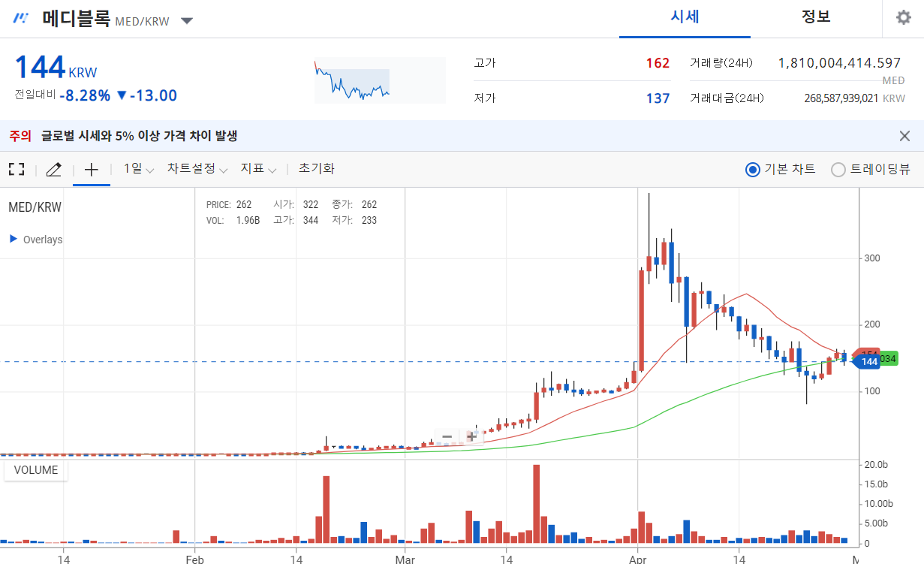Zoom in chart with plus button
The height and width of the screenshot is (564, 924).
[471, 436]
